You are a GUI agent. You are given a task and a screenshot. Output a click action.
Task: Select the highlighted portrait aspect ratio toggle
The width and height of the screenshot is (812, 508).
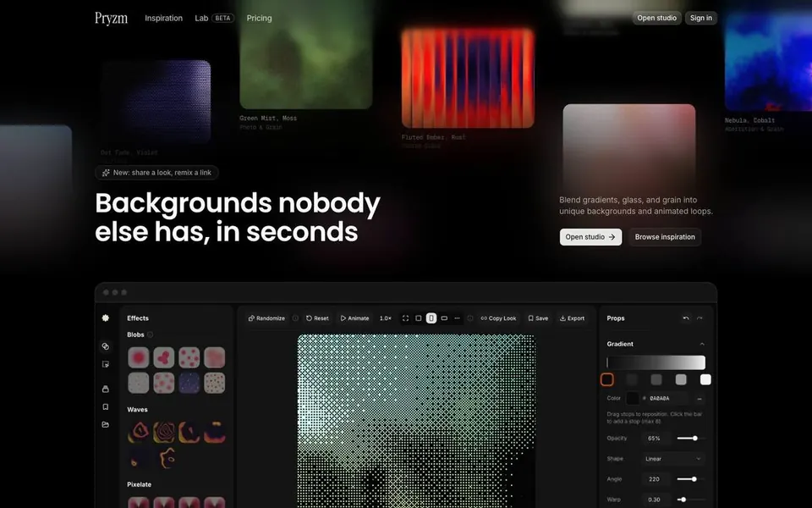pos(431,318)
